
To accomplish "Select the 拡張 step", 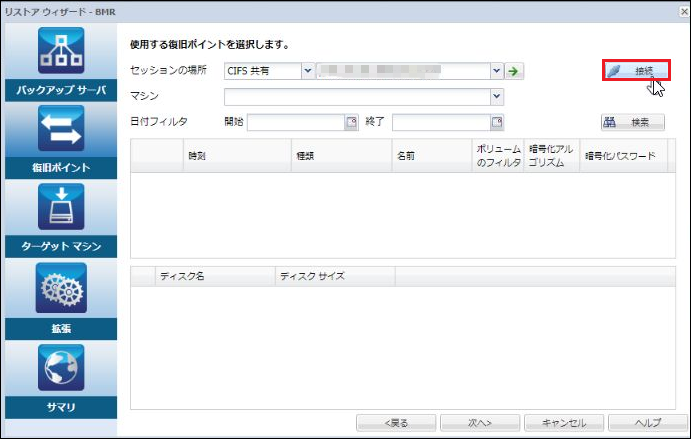I will click(61, 329).
